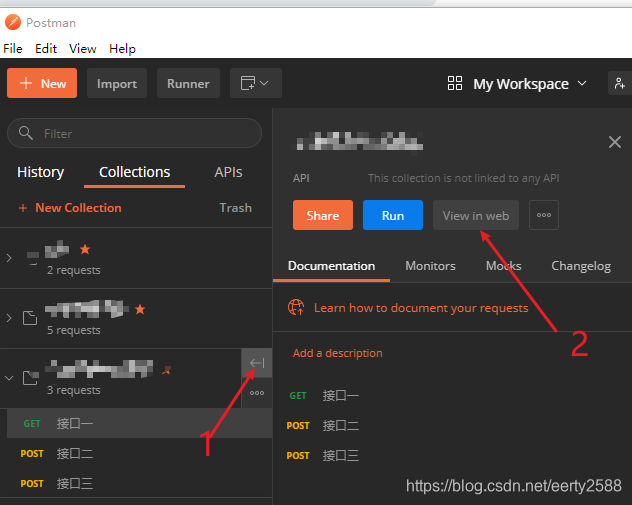Screen dimensions: 632x505
Task: Click the blue Run button
Action: (393, 215)
